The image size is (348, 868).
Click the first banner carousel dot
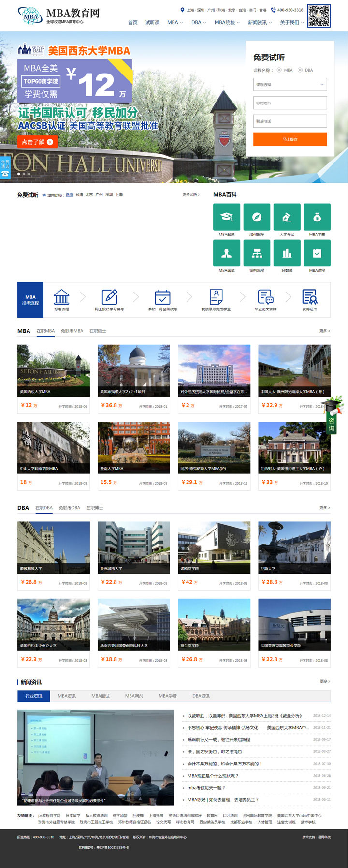[18, 174]
